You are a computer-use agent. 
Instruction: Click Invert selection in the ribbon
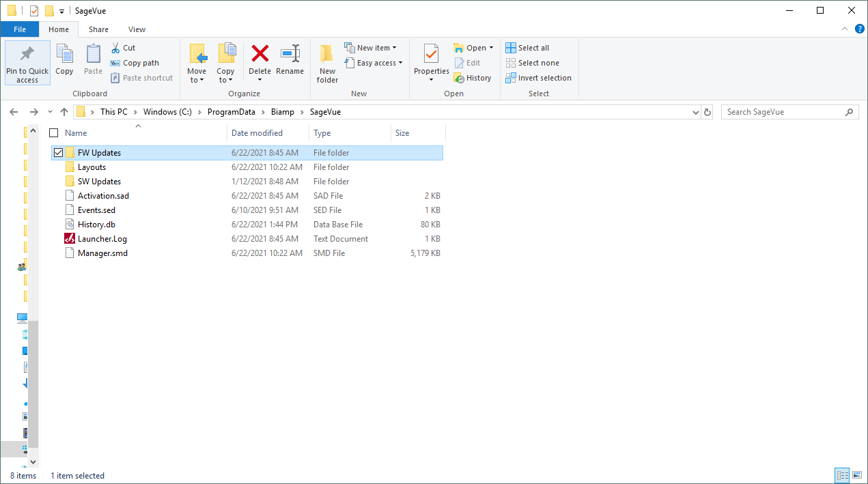pyautogui.click(x=538, y=78)
